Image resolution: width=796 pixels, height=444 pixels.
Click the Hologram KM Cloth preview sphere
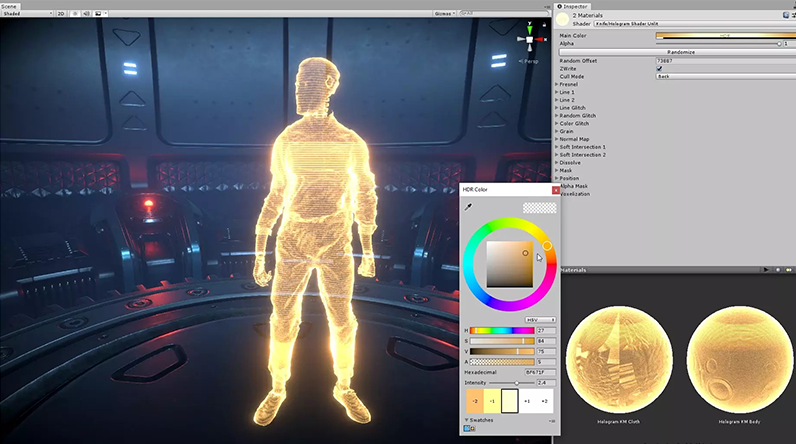pyautogui.click(x=619, y=360)
